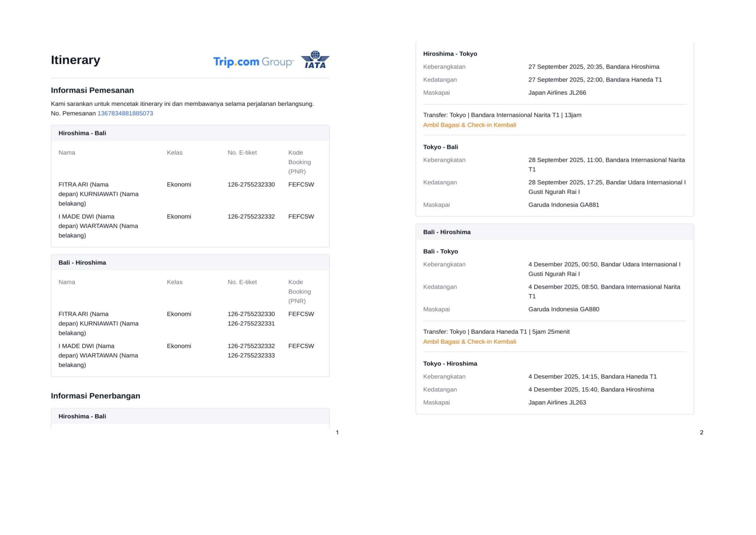Click Garuda Indonesia GA880 flight text
The height and width of the screenshot is (535, 756).
564,309
